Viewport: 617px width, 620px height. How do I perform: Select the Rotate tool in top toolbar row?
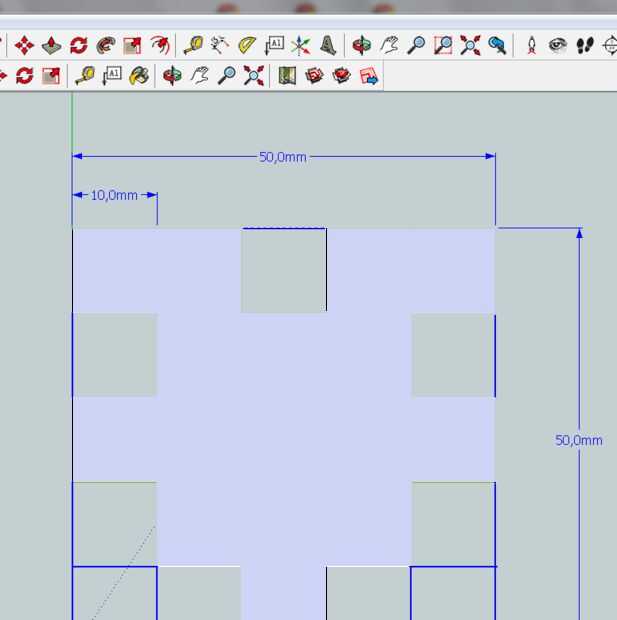point(79,45)
